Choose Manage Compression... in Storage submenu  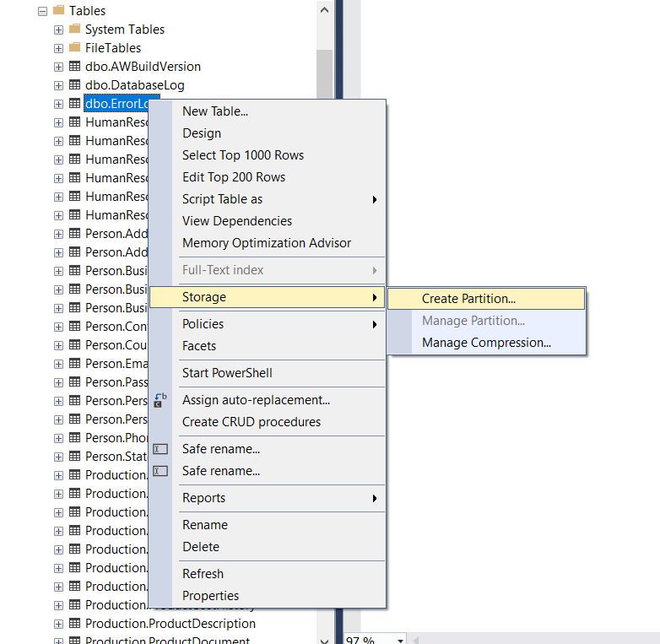pos(486,343)
